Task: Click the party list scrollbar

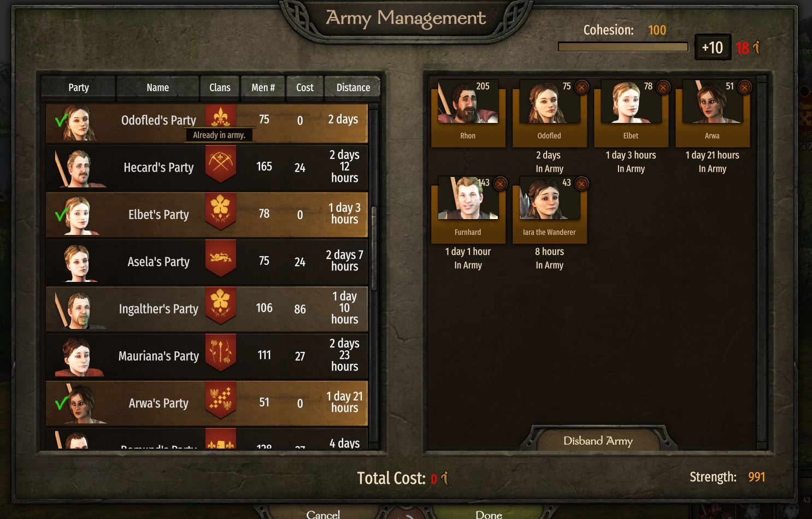Action: (x=374, y=249)
